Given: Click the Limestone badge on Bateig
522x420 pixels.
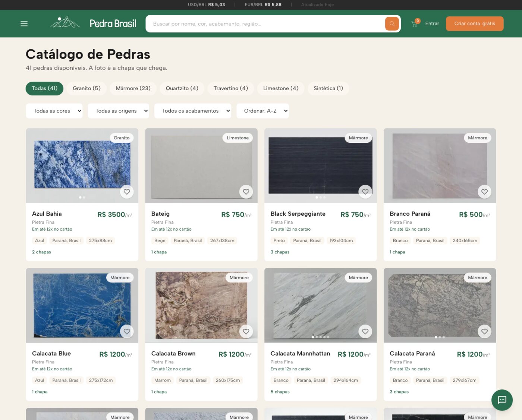Looking at the screenshot, I should 238,138.
